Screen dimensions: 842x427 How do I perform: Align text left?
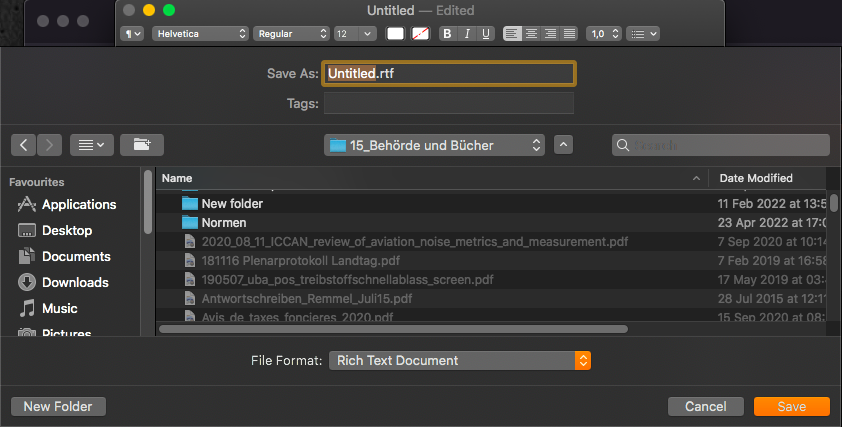(512, 34)
